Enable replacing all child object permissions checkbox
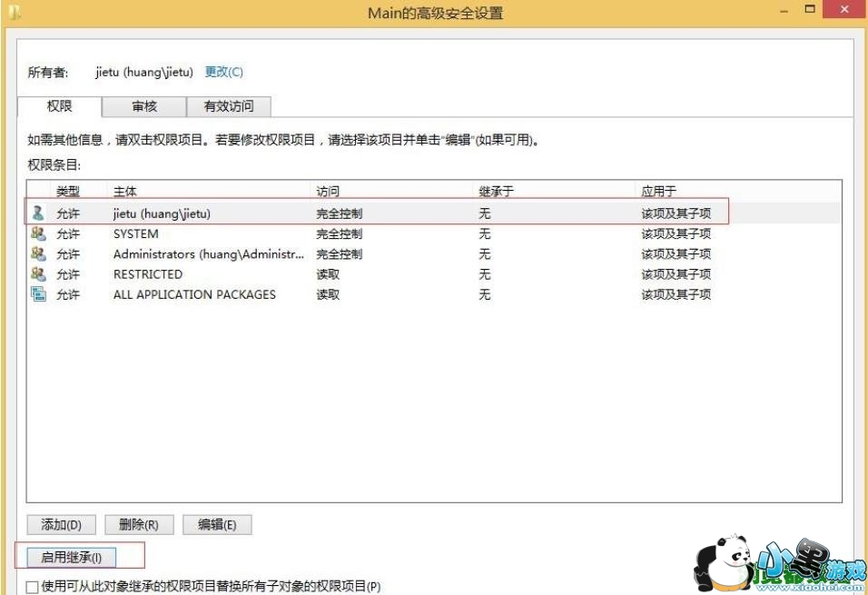The height and width of the screenshot is (595, 868). click(x=33, y=587)
